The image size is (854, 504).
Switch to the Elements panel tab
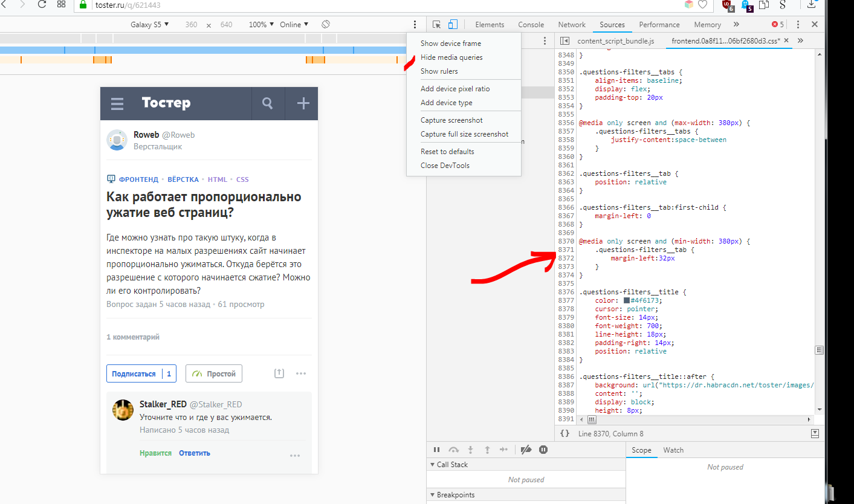[490, 25]
